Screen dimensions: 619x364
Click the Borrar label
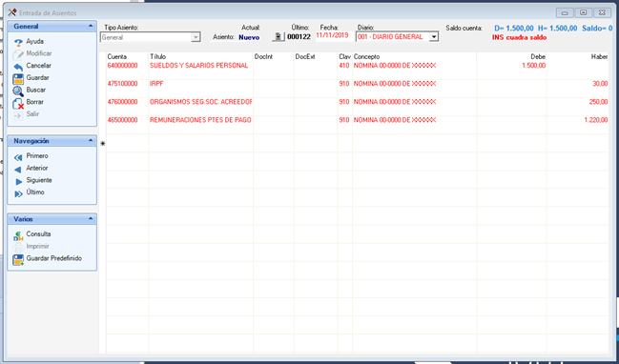click(x=34, y=102)
